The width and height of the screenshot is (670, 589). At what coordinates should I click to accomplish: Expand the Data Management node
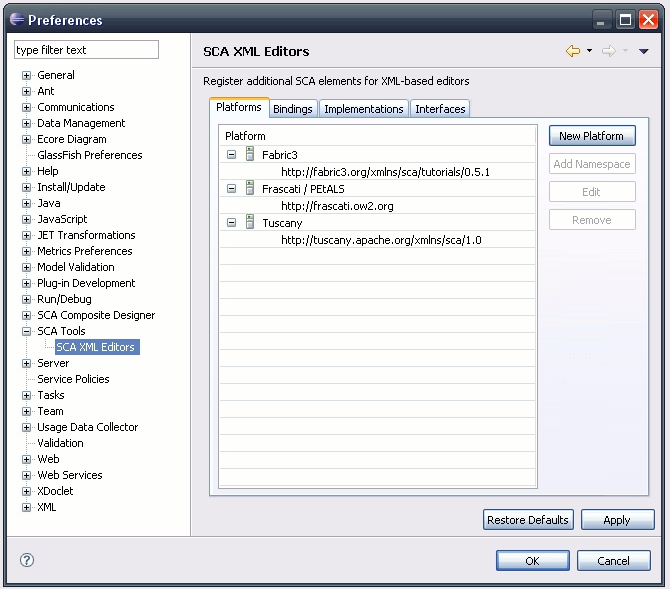[26, 124]
